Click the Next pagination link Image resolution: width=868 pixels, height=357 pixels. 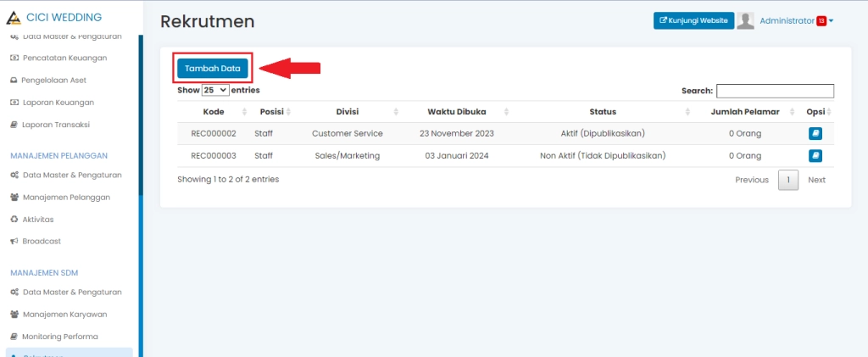[x=816, y=180]
